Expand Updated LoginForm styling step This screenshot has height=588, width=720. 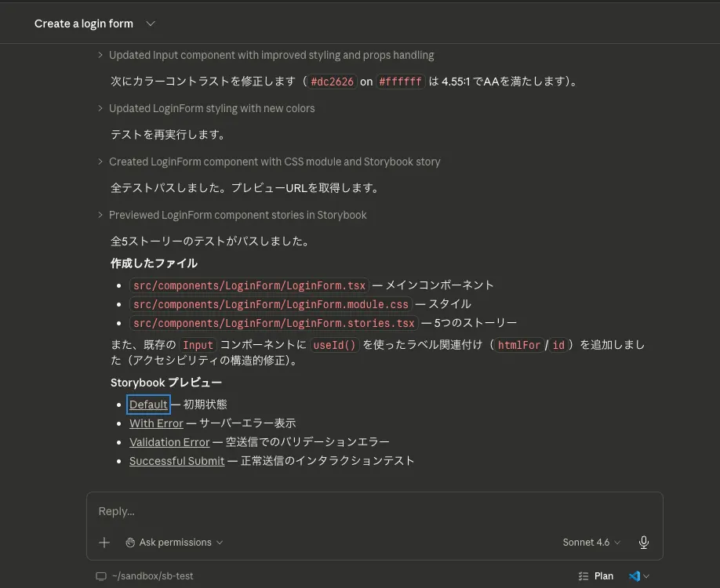point(206,108)
